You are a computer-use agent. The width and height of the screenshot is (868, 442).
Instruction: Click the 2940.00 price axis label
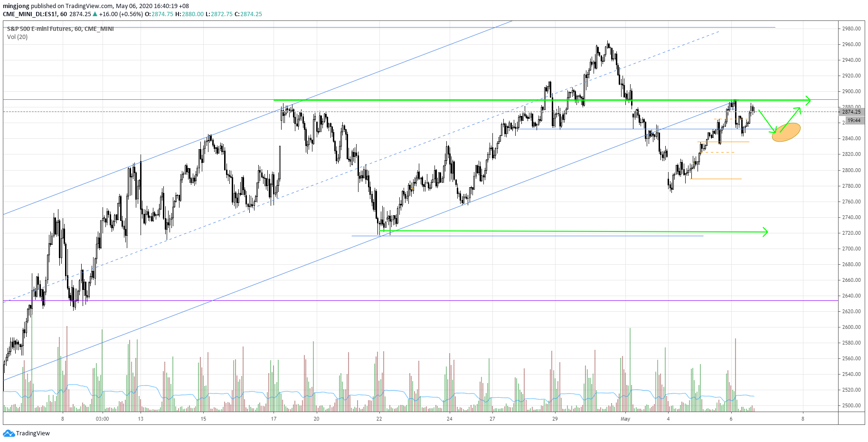[851, 60]
